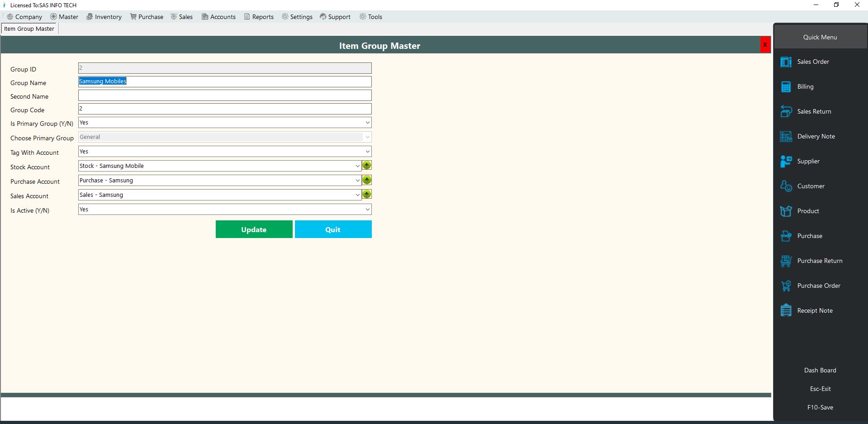Click the Group Code input field
Viewport: 868px width, 424px height.
click(225, 109)
